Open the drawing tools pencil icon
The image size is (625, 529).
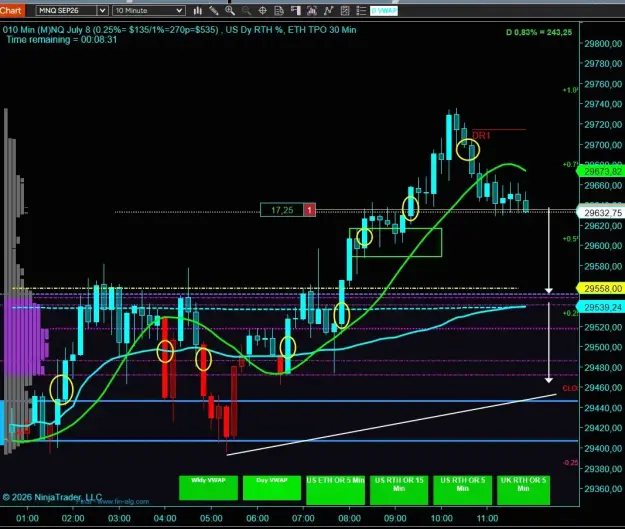click(x=214, y=11)
